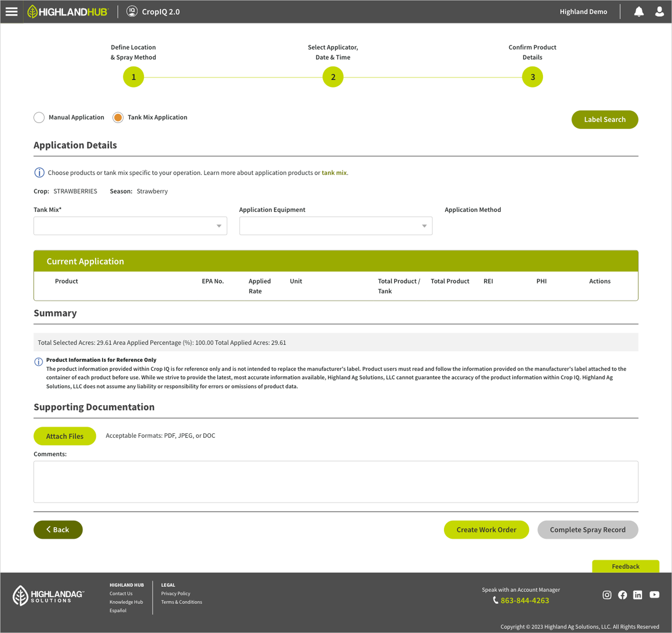Open the user profile icon
The height and width of the screenshot is (633, 672).
(659, 12)
